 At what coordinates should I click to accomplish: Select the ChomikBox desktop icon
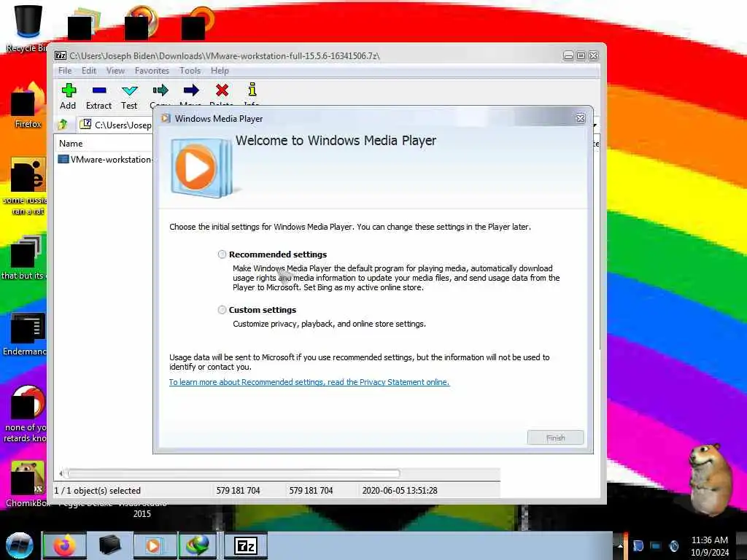pos(26,483)
